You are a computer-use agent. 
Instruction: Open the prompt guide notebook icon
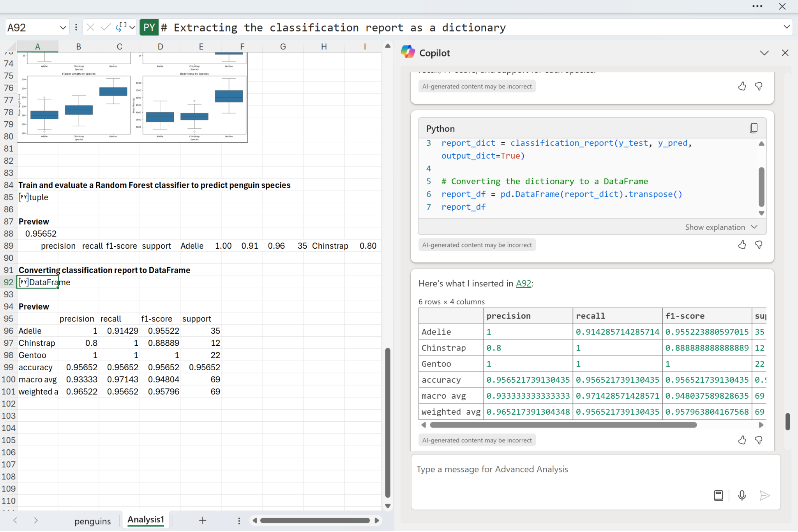coord(719,495)
